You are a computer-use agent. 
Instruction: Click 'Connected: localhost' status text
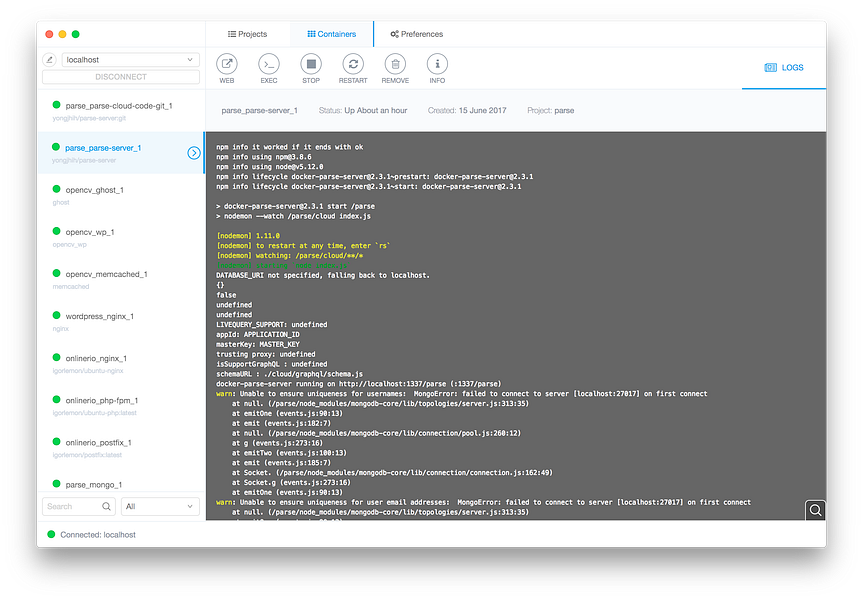(x=98, y=534)
